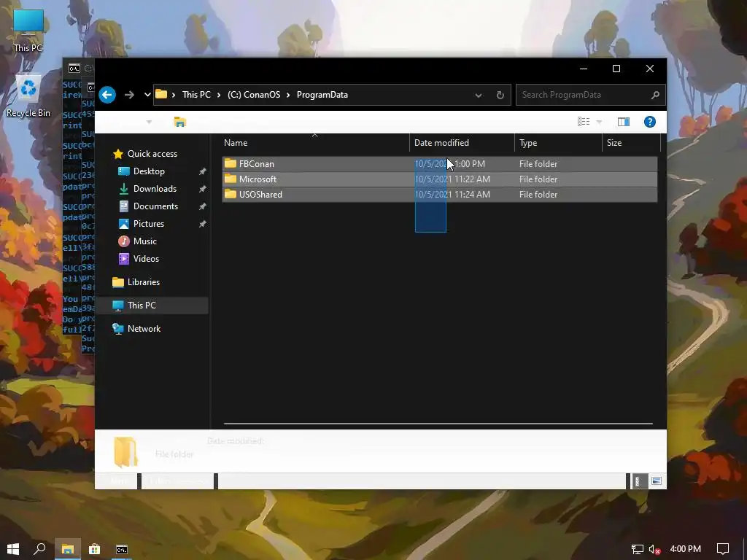Toggle the preview pane button
This screenshot has width=747, height=560.
[624, 122]
